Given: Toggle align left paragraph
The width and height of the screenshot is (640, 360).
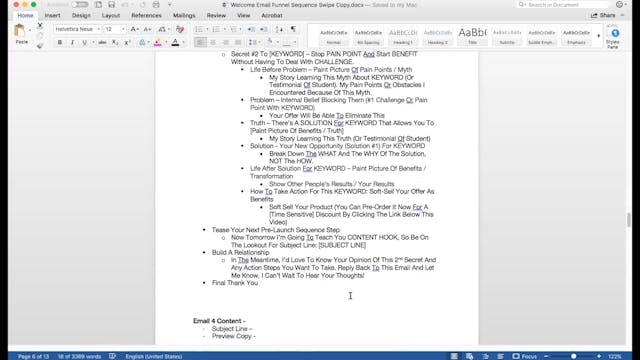Looking at the screenshot, I should click(x=200, y=42).
